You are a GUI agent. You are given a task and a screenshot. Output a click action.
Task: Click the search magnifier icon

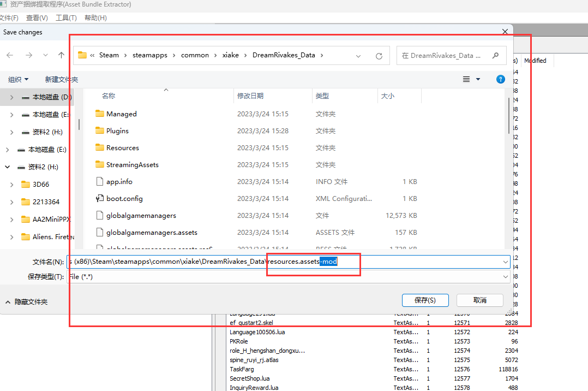(x=495, y=56)
